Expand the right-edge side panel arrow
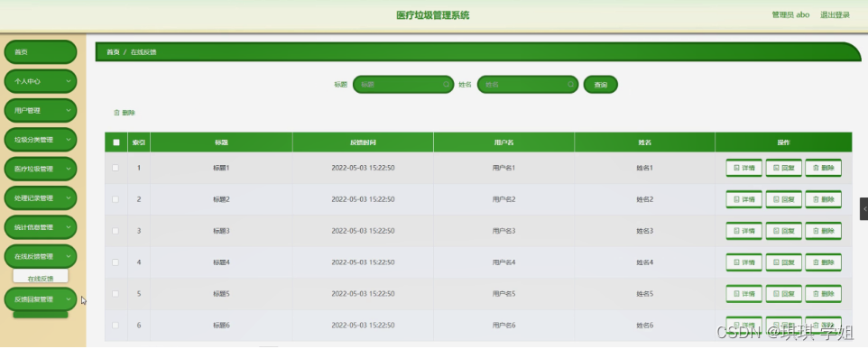The height and width of the screenshot is (349, 868). (x=864, y=208)
